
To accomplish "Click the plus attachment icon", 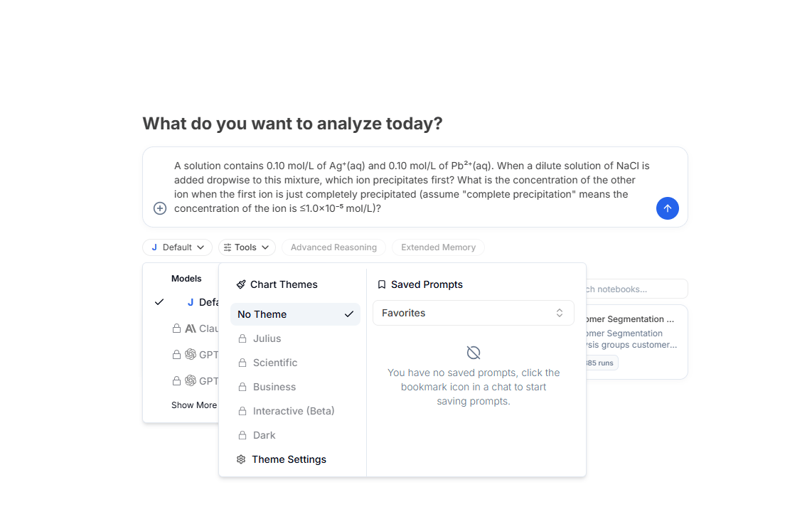I will [160, 208].
